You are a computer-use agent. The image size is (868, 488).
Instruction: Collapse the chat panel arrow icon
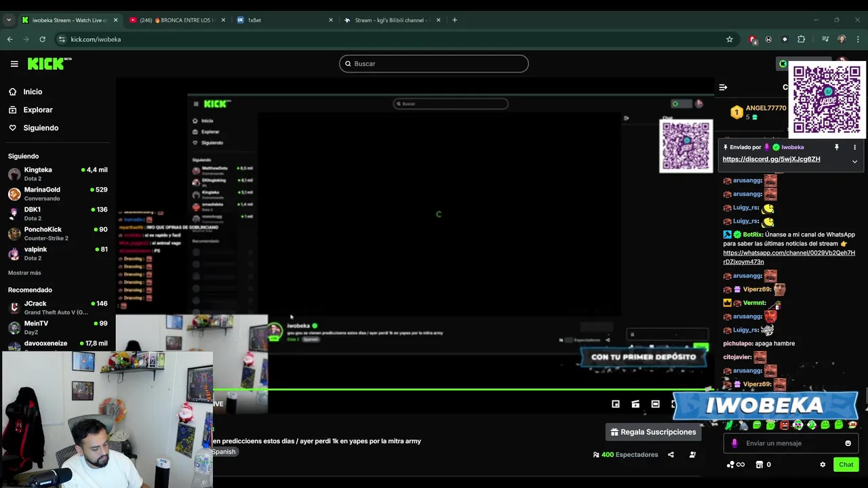(723, 87)
